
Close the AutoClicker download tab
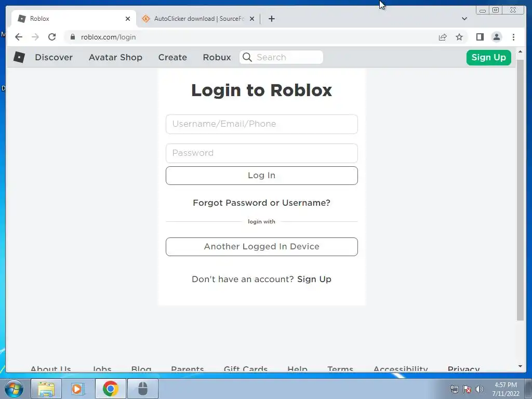tap(252, 19)
